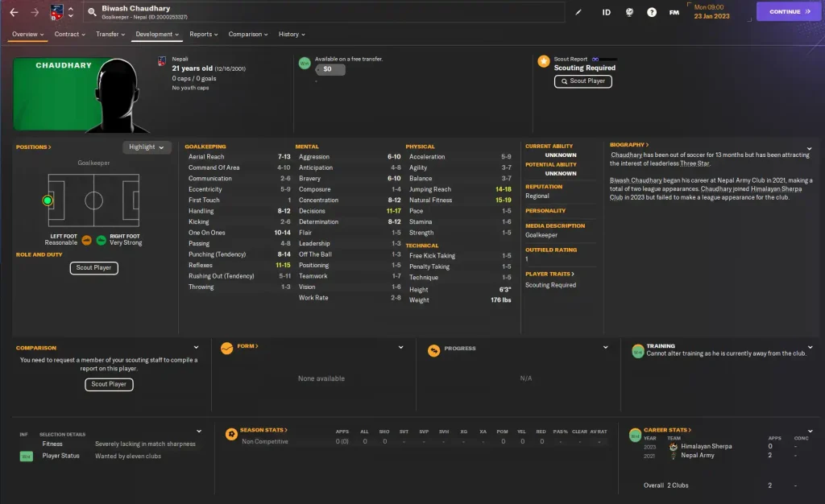This screenshot has width=825, height=504.
Task: Click the goalkeeper position dot on pitch
Action: pyautogui.click(x=48, y=200)
